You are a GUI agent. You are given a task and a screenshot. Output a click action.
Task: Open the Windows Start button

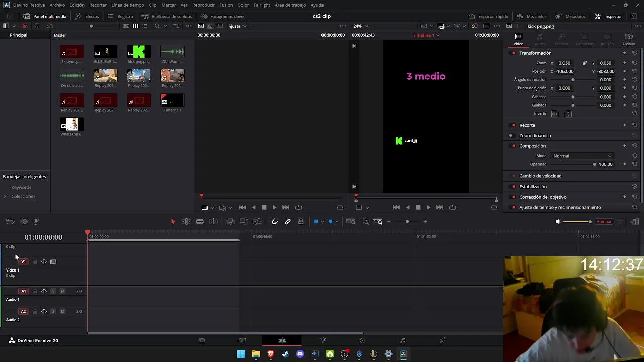point(241,354)
